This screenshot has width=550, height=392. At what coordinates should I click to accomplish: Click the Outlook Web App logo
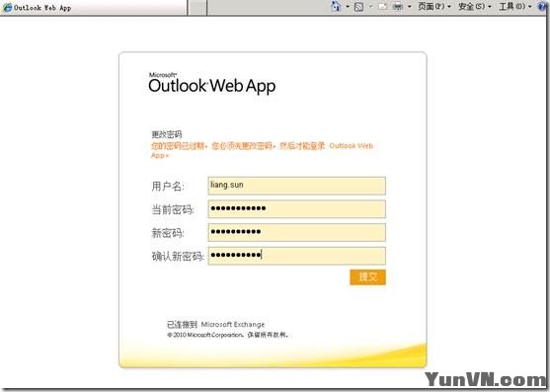(212, 84)
